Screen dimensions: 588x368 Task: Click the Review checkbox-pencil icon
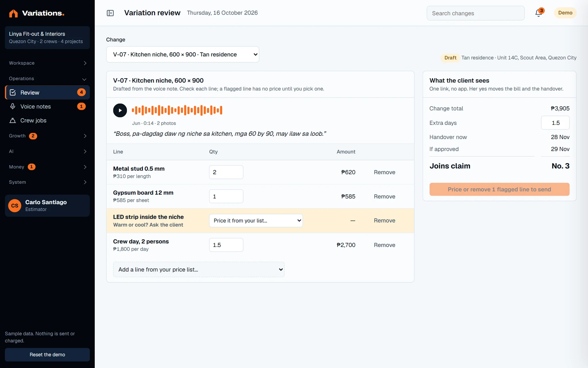tap(13, 93)
